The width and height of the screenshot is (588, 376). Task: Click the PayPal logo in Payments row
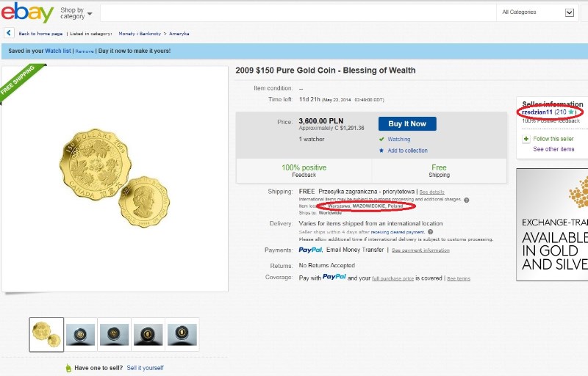coord(310,250)
